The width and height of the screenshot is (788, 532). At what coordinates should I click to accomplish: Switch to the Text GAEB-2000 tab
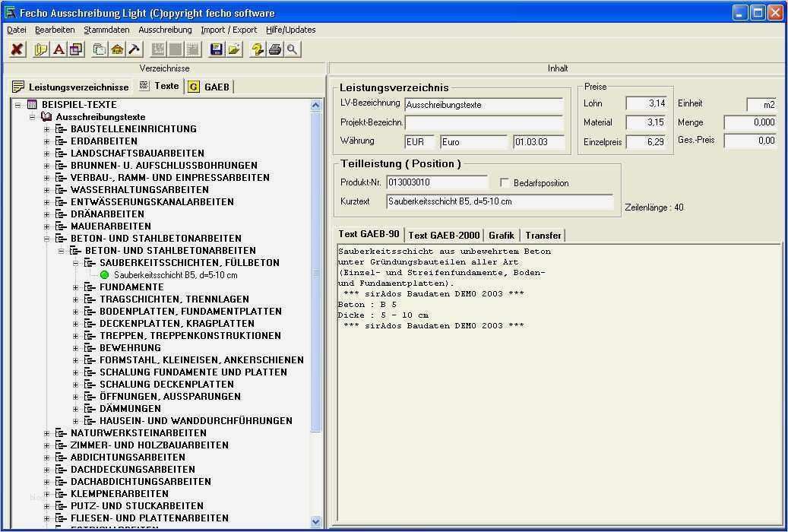click(444, 236)
